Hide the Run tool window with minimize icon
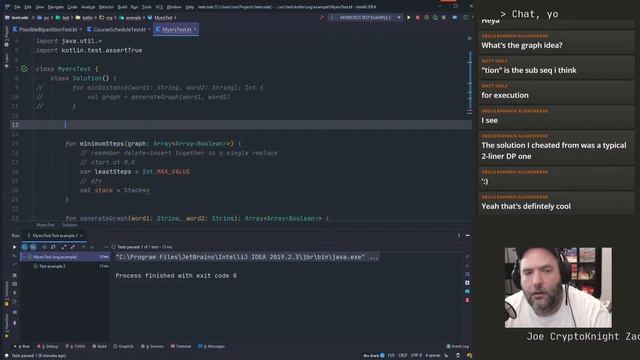This screenshot has height=360, width=640. tap(467, 236)
